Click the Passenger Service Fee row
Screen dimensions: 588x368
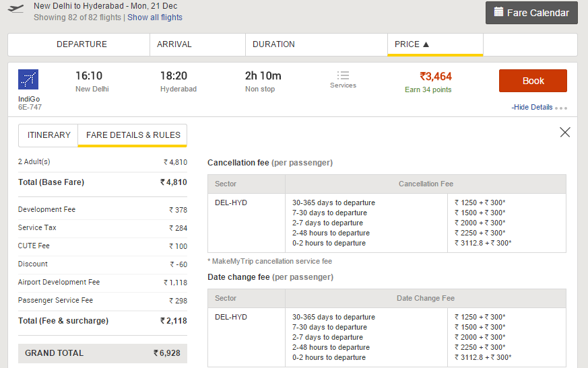[103, 301]
